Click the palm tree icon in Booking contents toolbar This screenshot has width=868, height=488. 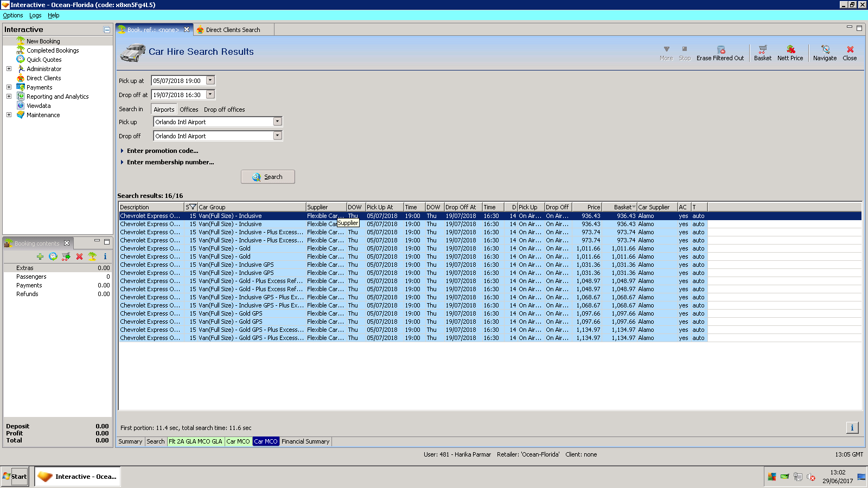[x=92, y=256]
